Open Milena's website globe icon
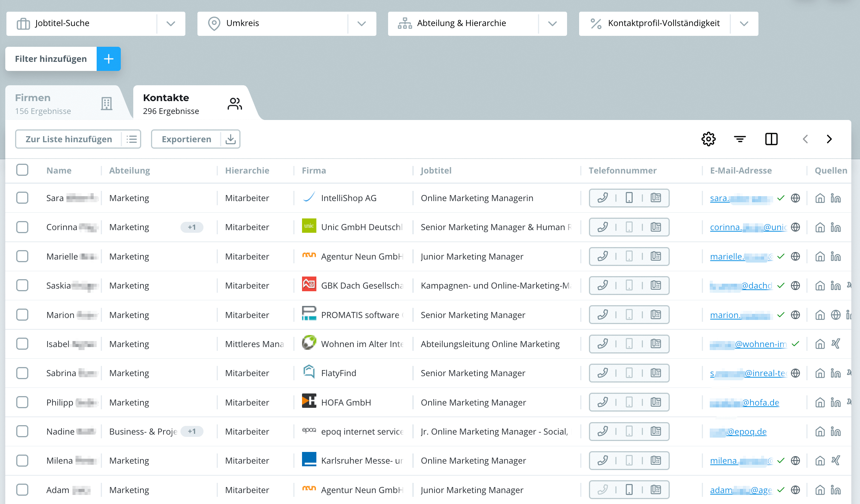Viewport: 860px width, 504px height. (x=795, y=460)
